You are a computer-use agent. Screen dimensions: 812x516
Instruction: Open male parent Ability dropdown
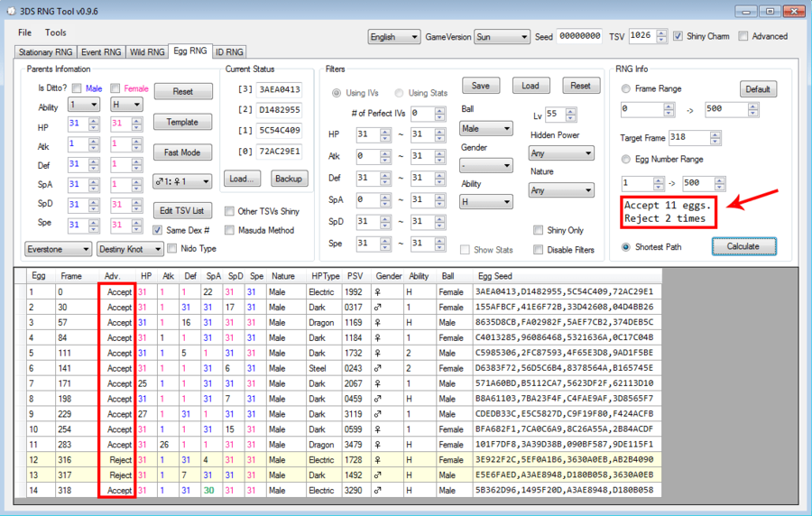pyautogui.click(x=84, y=105)
